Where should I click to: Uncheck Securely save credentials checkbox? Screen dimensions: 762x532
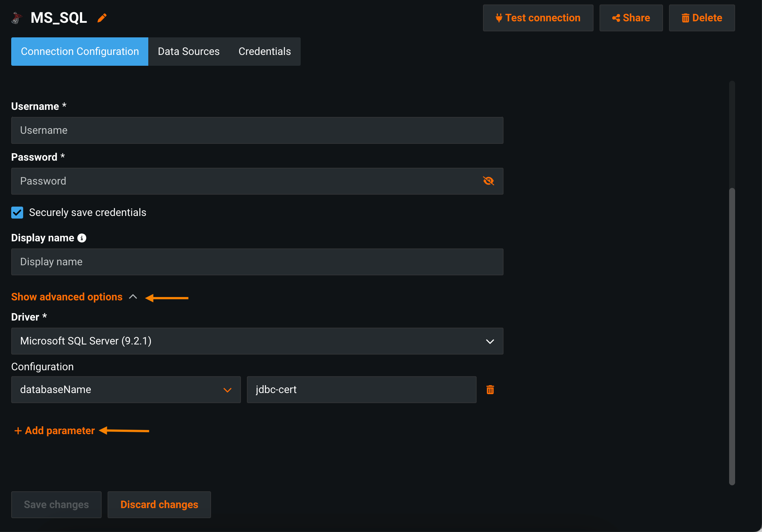click(17, 213)
